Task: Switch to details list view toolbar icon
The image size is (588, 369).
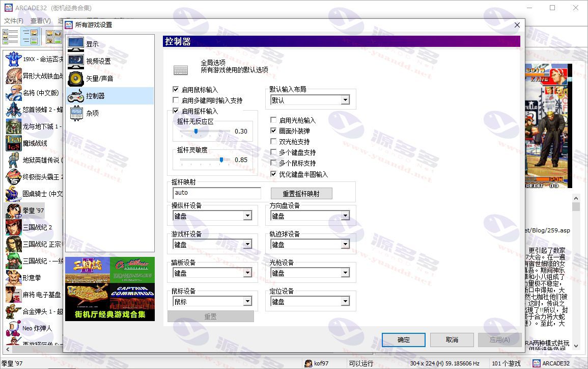Action: pyautogui.click(x=10, y=37)
